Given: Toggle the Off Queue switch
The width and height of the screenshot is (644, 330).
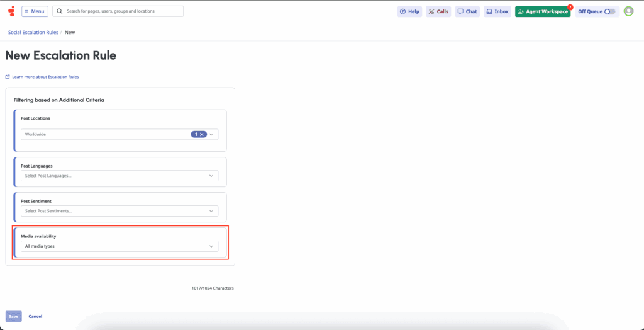Looking at the screenshot, I should pyautogui.click(x=609, y=11).
